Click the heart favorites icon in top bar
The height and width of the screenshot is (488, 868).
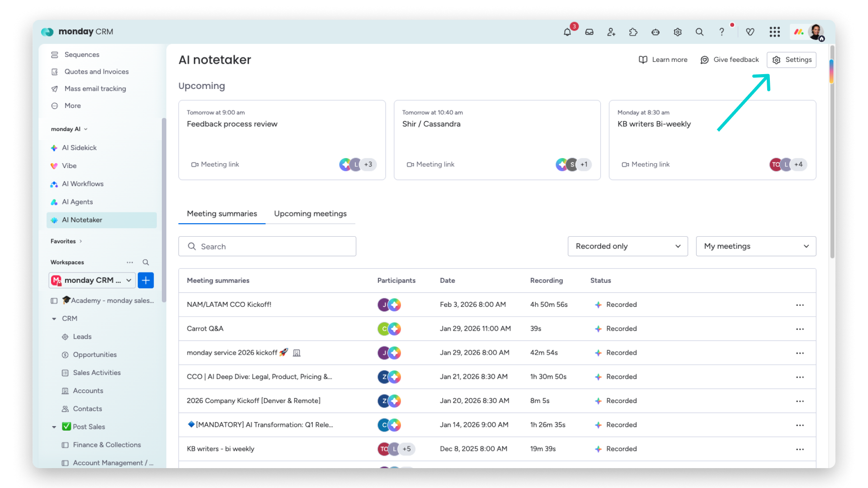click(750, 32)
